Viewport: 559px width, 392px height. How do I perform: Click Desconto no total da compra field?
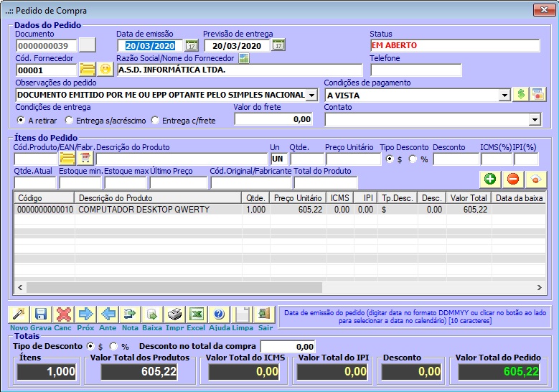pyautogui.click(x=288, y=346)
